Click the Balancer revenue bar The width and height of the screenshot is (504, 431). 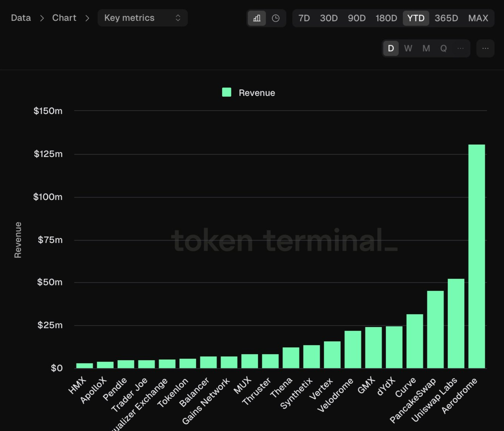(208, 362)
